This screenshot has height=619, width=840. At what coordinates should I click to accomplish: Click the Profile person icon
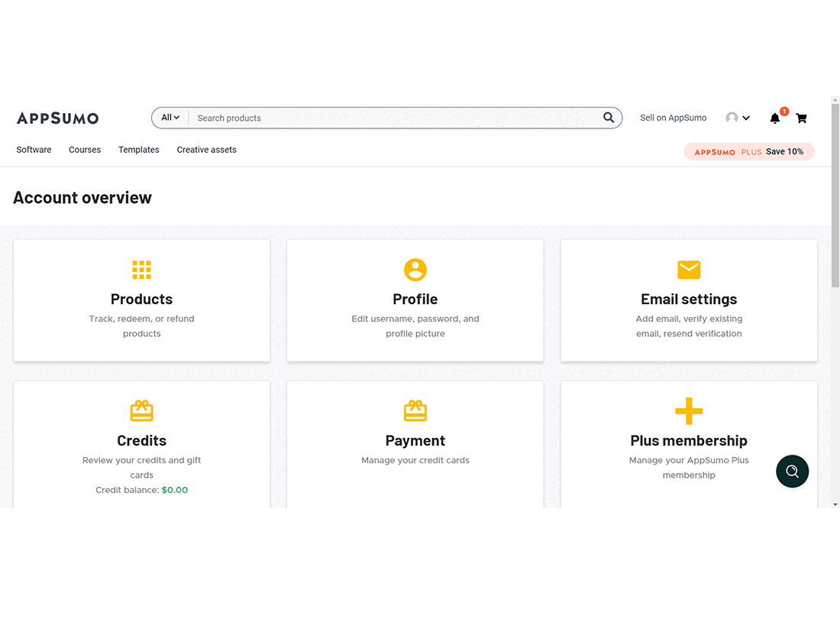pos(415,270)
